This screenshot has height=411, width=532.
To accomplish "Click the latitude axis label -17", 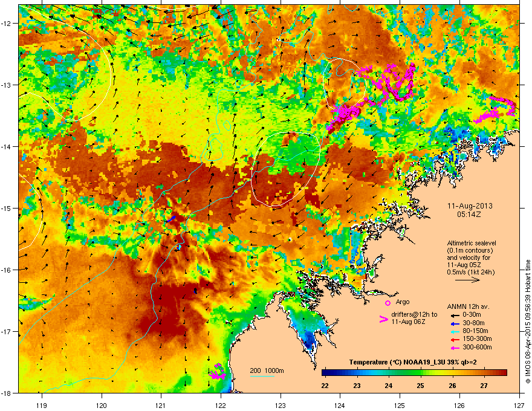I will [x=7, y=331].
